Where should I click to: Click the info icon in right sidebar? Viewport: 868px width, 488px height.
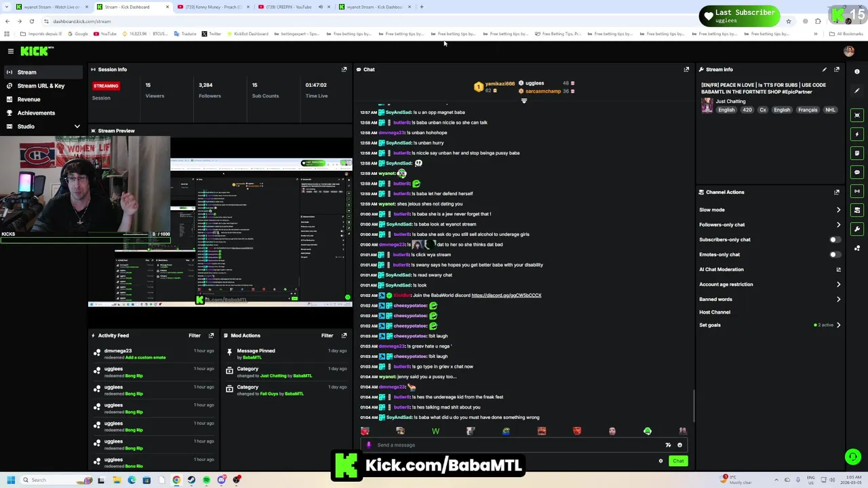click(x=857, y=71)
